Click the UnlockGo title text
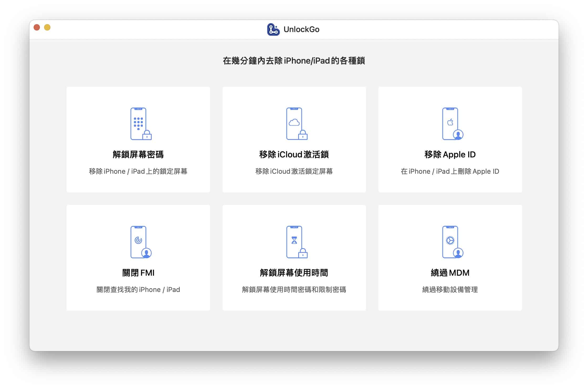This screenshot has width=588, height=390. click(x=301, y=29)
